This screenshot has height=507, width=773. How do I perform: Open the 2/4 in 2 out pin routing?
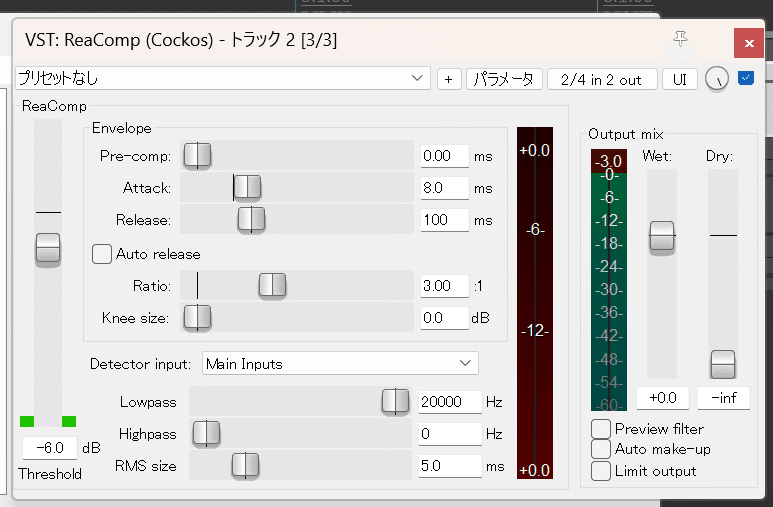(601, 79)
